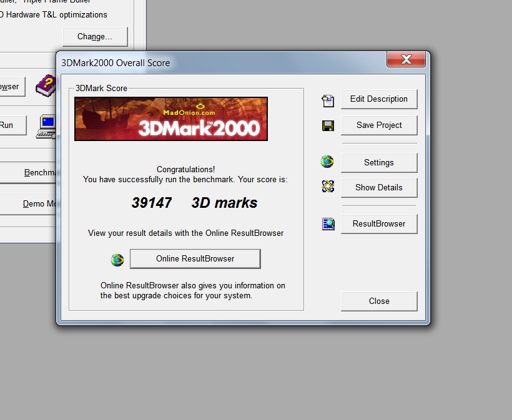Click the computer icon in the background window
This screenshot has width=512, height=420.
[46, 127]
